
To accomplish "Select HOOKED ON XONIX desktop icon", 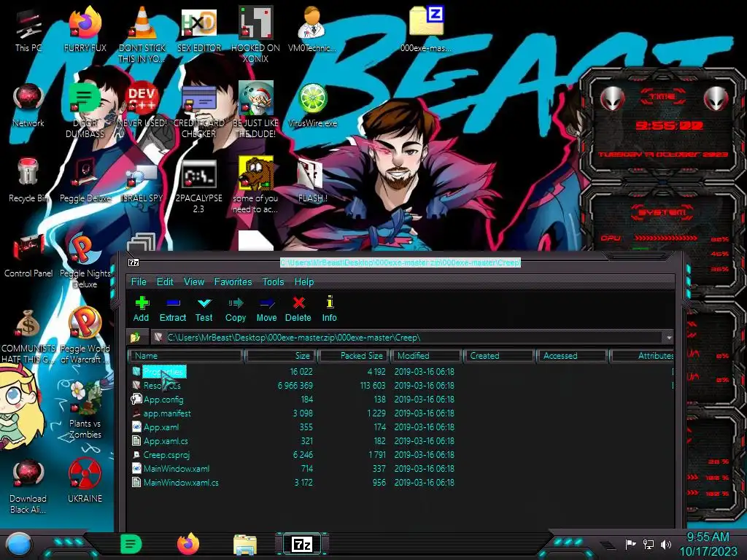I will coord(255,34).
